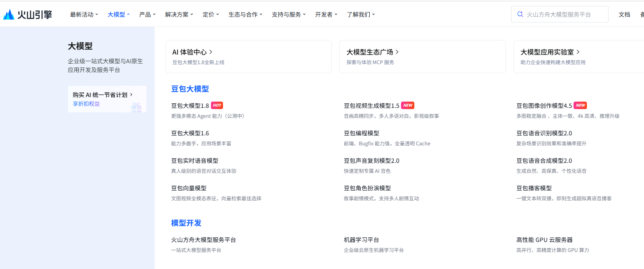The width and height of the screenshot is (644, 269).
Task: Open the 支持与服务 dropdown
Action: (x=289, y=14)
